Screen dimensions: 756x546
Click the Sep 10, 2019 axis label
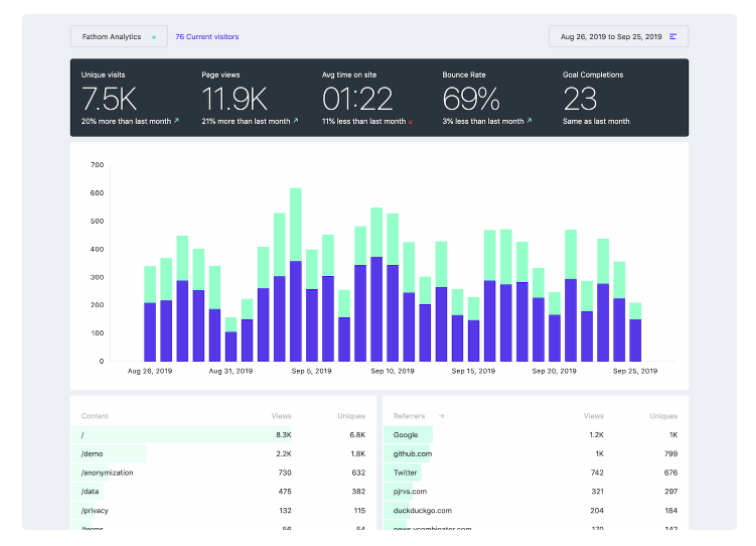392,371
